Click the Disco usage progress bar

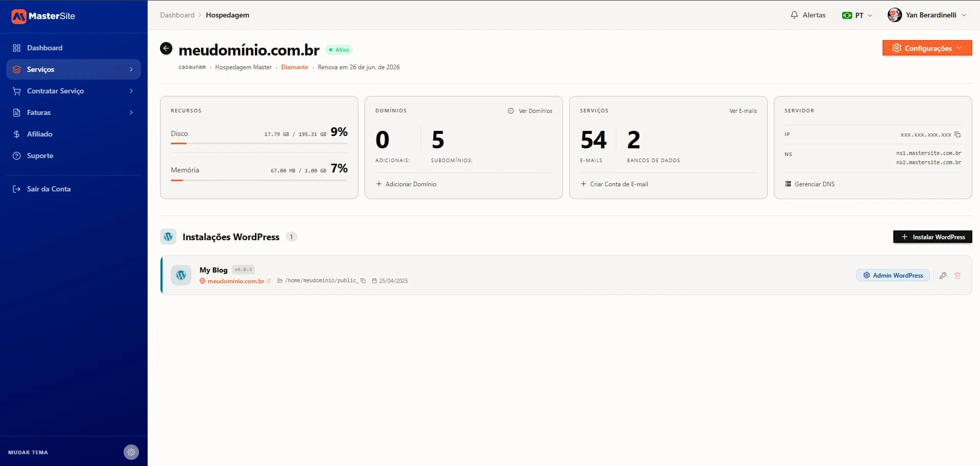[259, 144]
